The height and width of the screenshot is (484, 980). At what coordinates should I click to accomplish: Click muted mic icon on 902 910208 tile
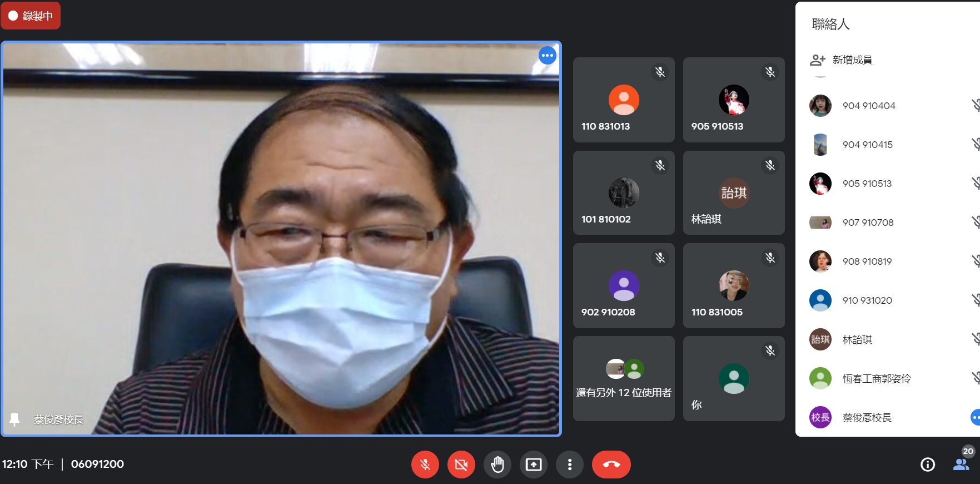point(660,258)
